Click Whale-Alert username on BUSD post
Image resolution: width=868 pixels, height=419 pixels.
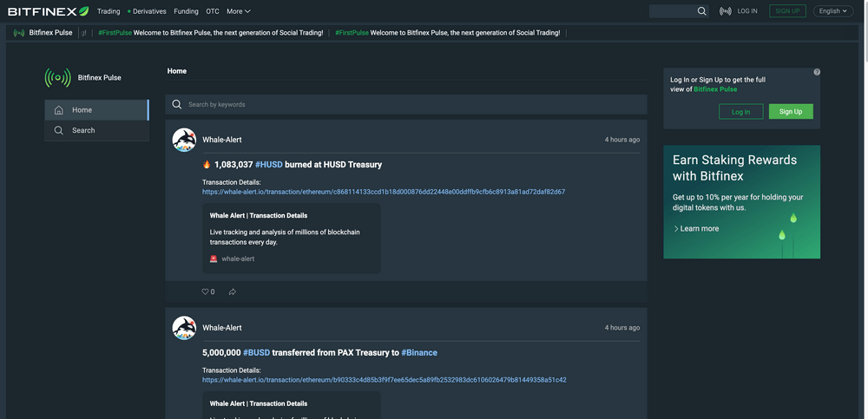point(222,328)
